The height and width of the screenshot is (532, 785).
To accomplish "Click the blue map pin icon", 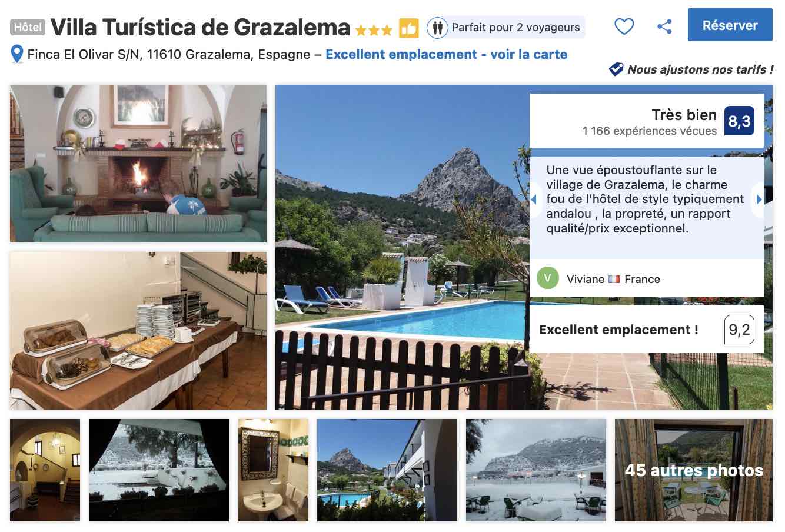I will 17,55.
